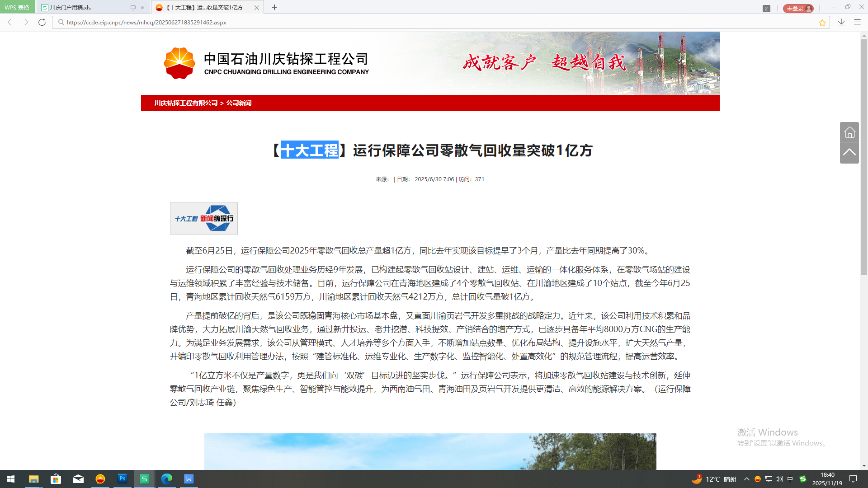Switch to 川庆门户用稿.xls tab

[86, 8]
